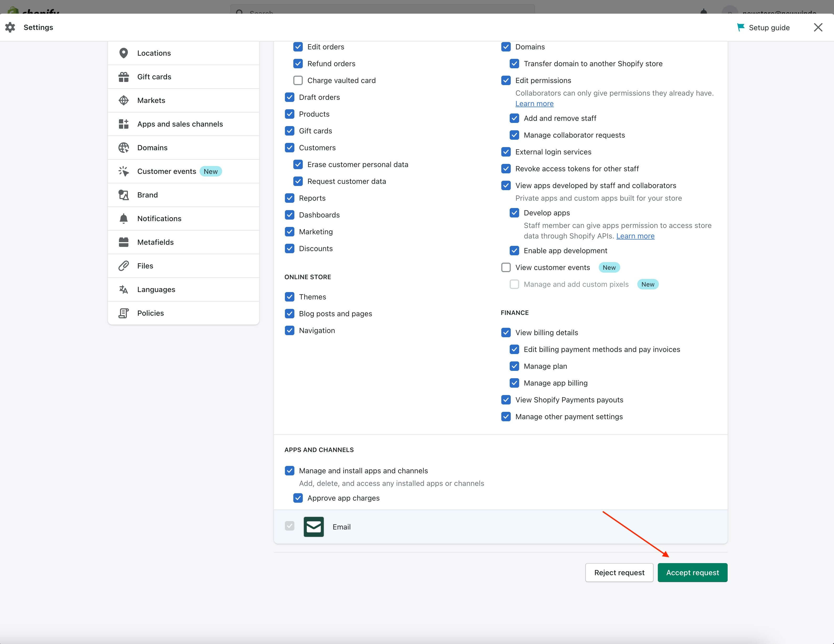Click the Gift cards present icon

123,77
